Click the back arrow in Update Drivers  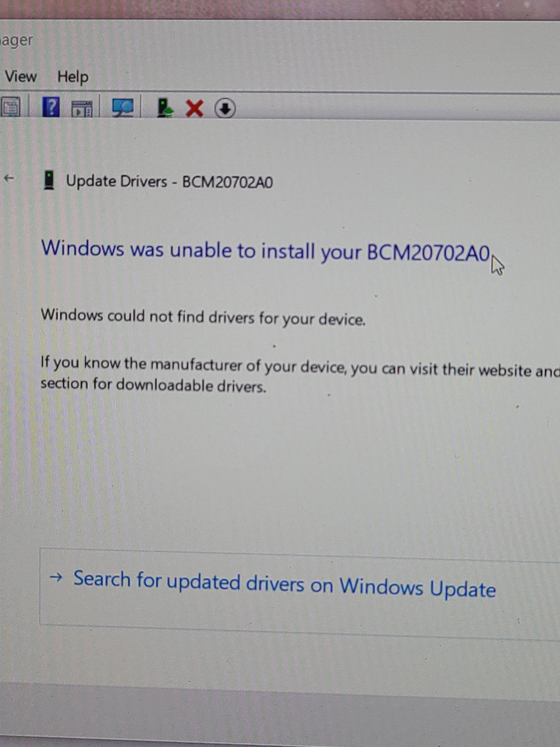9,178
